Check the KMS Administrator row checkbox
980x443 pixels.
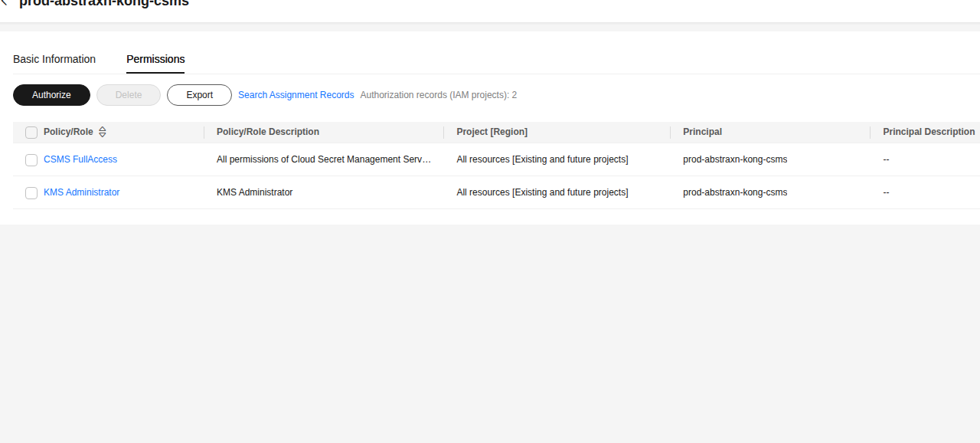[x=31, y=193]
